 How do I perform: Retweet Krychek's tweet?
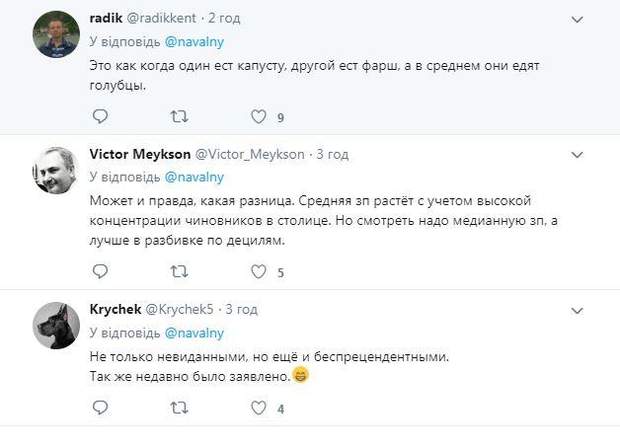point(179,408)
